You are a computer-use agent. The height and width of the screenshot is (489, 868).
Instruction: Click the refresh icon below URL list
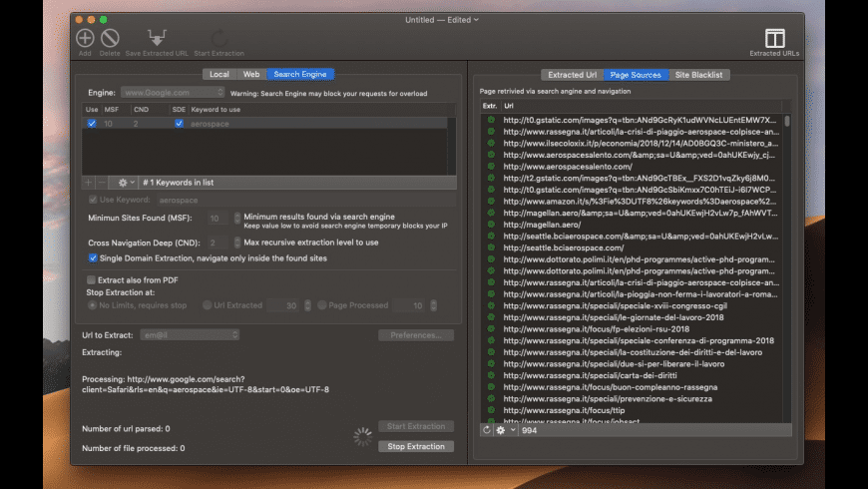[x=487, y=430]
